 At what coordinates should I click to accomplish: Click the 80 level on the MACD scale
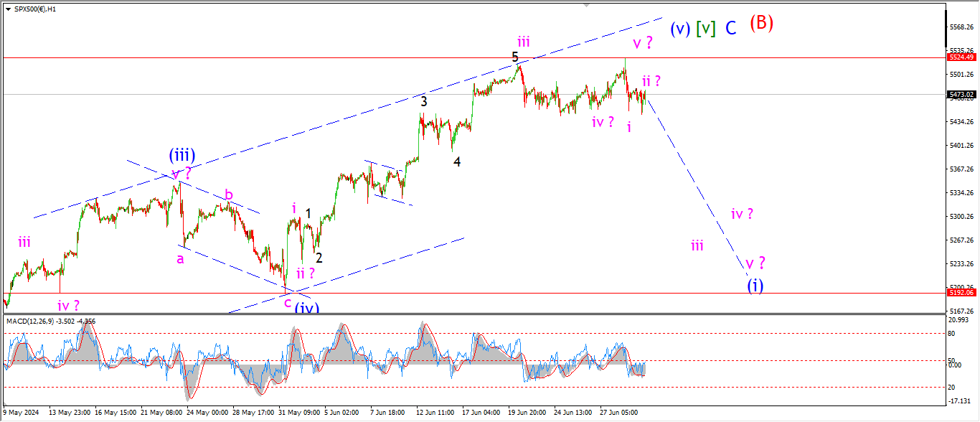[952, 334]
